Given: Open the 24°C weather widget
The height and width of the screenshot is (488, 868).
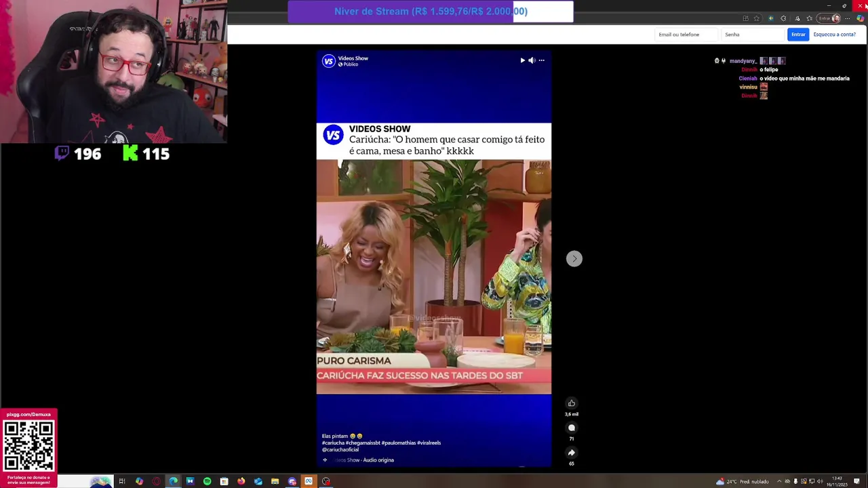Looking at the screenshot, I should coord(742,481).
